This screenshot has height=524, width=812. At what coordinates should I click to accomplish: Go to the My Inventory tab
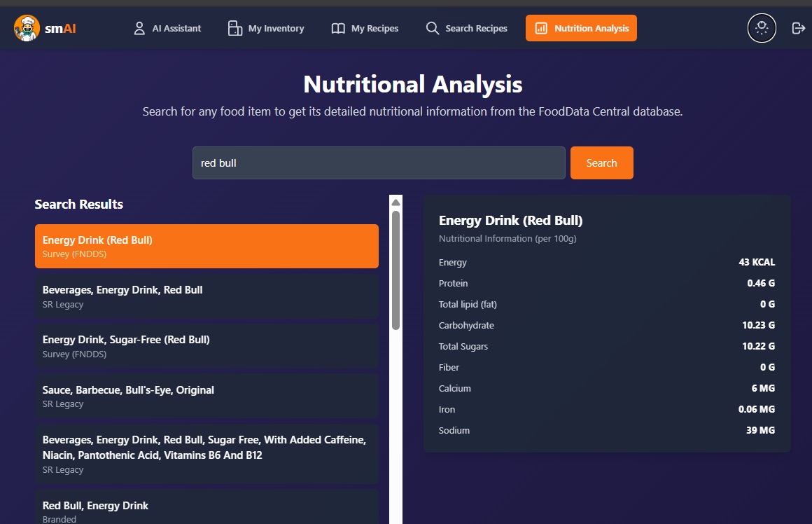[x=276, y=29]
